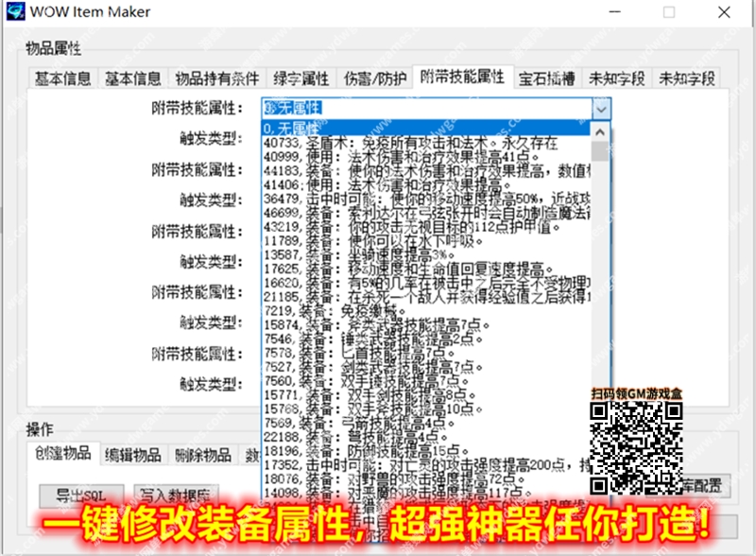Screen dimensions: 756x556
Task: Open the 创建物品 operation tab
Action: pos(63,453)
